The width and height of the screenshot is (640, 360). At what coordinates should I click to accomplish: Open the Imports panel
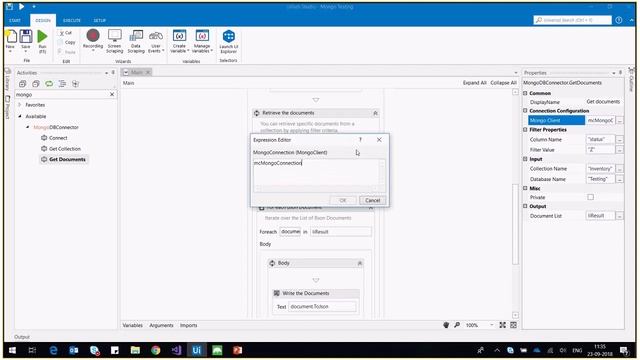click(189, 325)
